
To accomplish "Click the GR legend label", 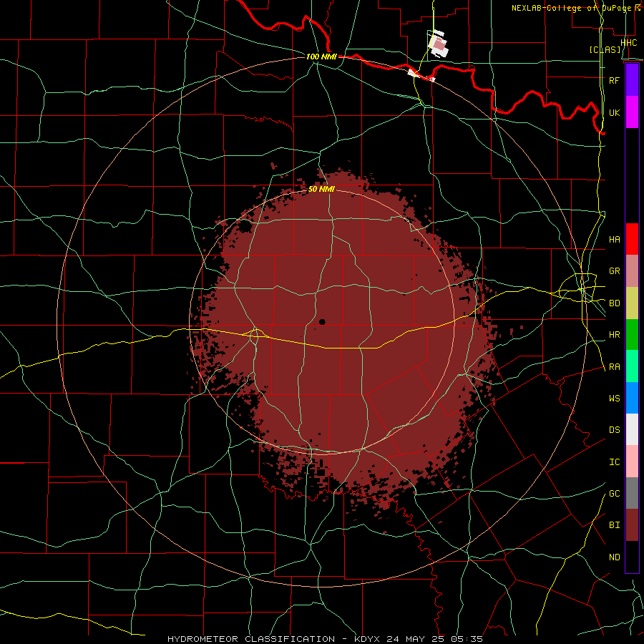I will pos(614,271).
